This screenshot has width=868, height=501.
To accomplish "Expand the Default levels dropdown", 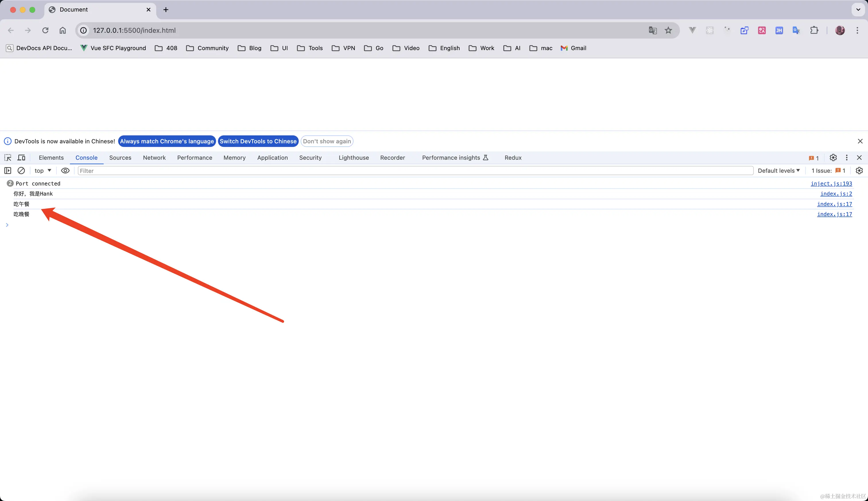I will point(778,171).
